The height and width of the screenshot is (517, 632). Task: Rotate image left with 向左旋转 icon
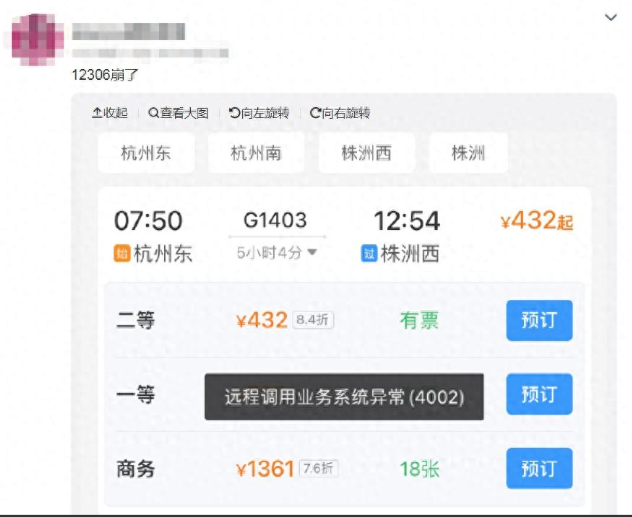234,113
